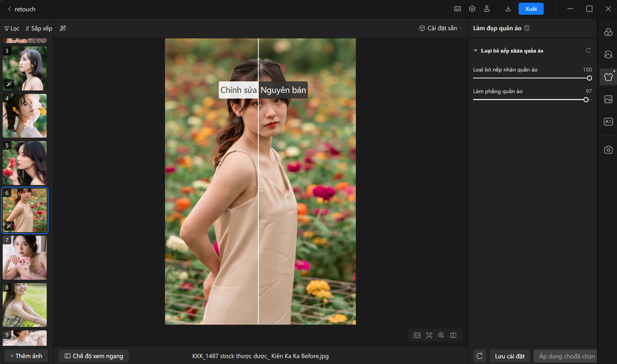Open the color adjustment circles panel
Image resolution: width=617 pixels, height=364 pixels.
(x=608, y=32)
